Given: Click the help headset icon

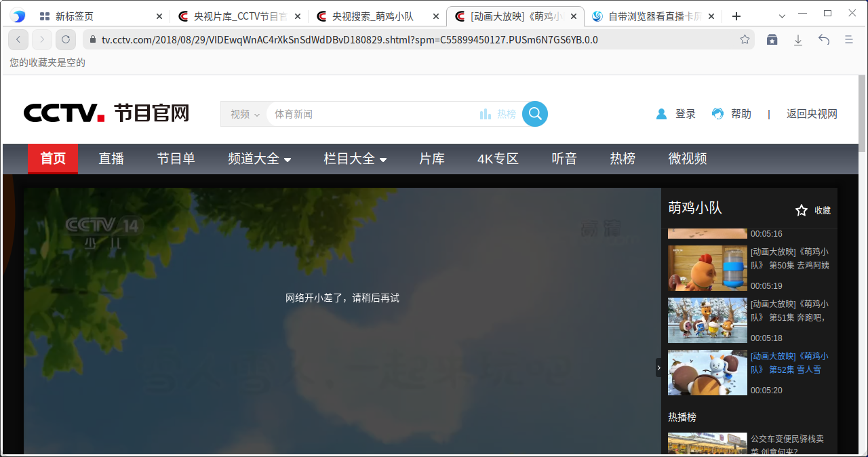Looking at the screenshot, I should (717, 114).
